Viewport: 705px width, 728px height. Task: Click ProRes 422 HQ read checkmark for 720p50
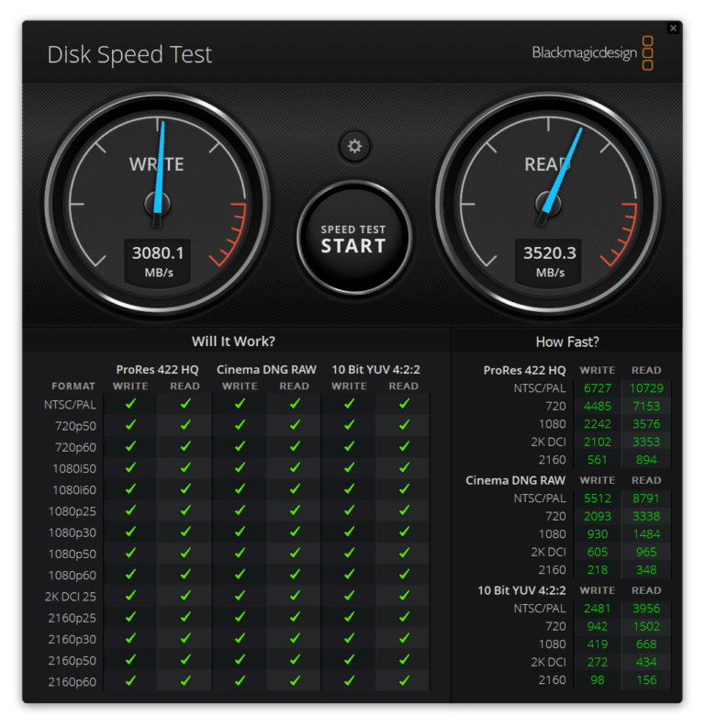point(185,425)
